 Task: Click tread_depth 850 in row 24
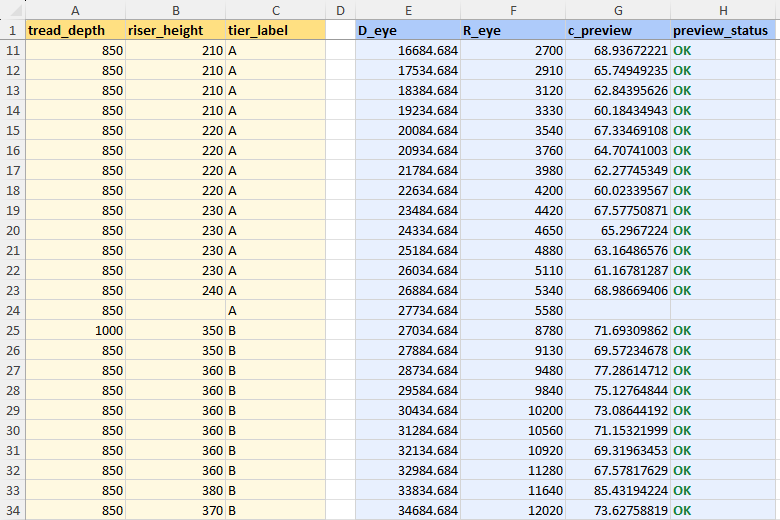(x=76, y=311)
